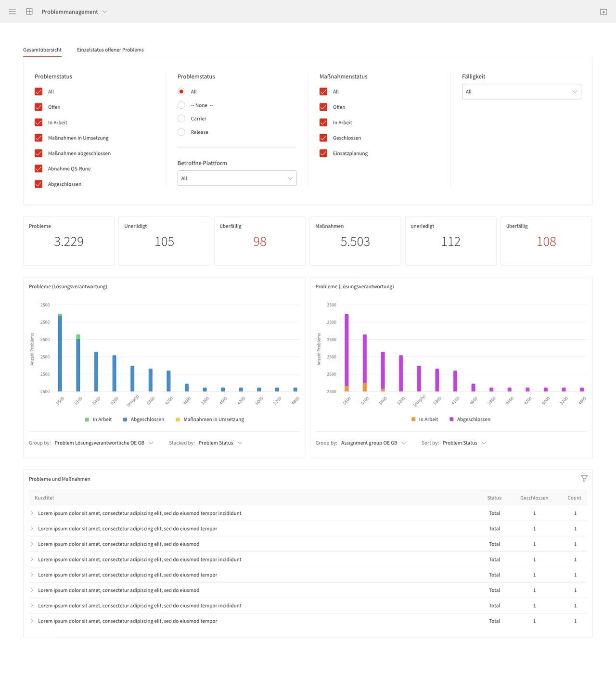The height and width of the screenshot is (677, 616).
Task: Toggle the Abnahme QS-Rune checkbox
Action: click(38, 169)
